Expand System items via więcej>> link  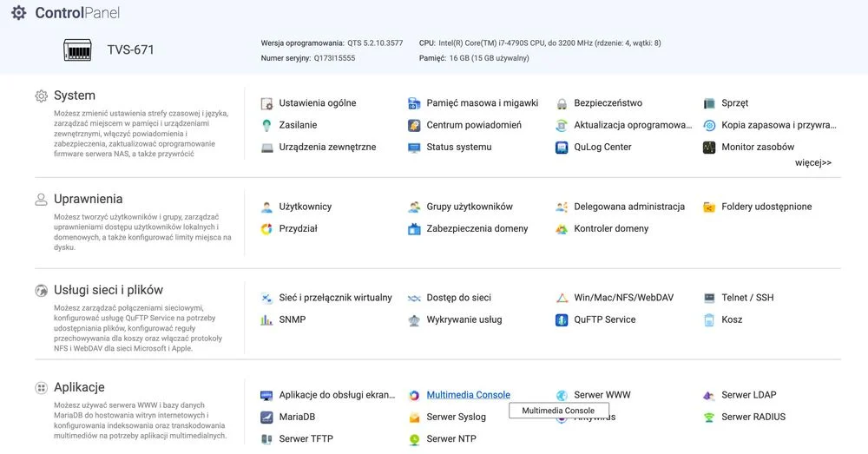click(x=813, y=163)
